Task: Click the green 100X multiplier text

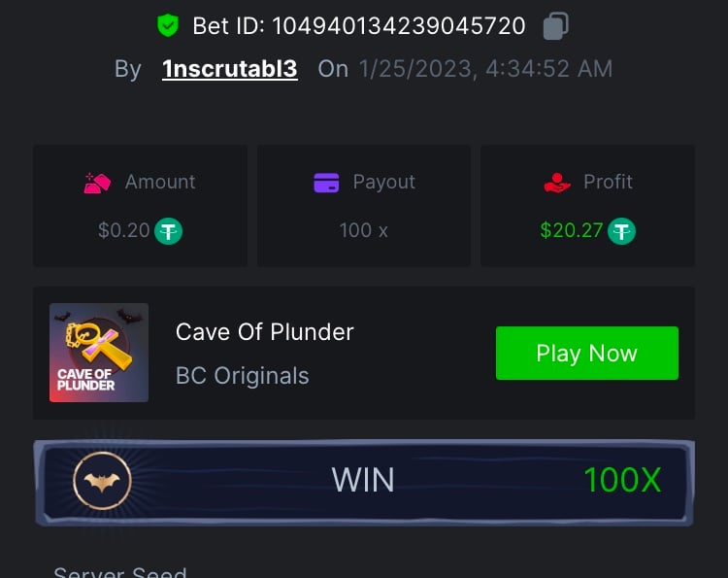Action: point(622,480)
